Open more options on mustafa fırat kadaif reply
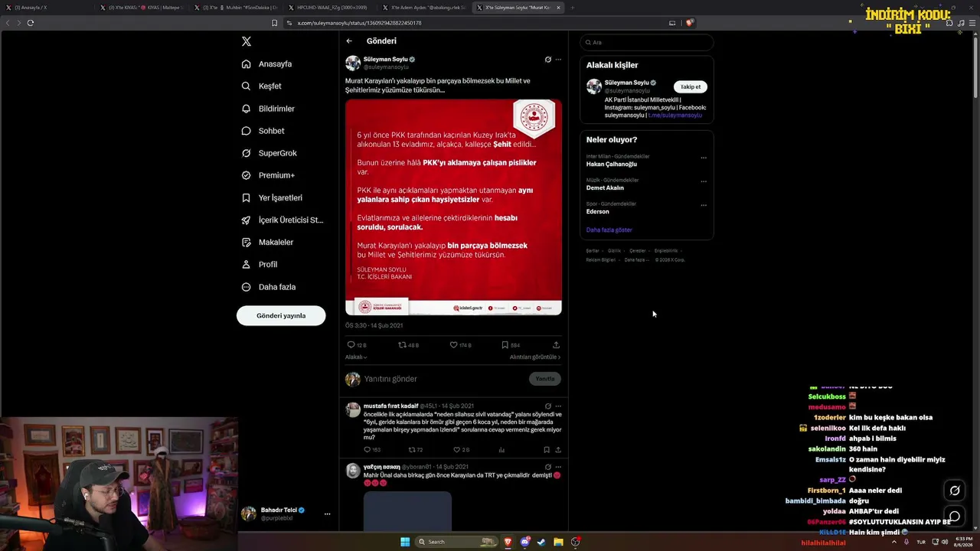The width and height of the screenshot is (980, 551). [x=558, y=406]
